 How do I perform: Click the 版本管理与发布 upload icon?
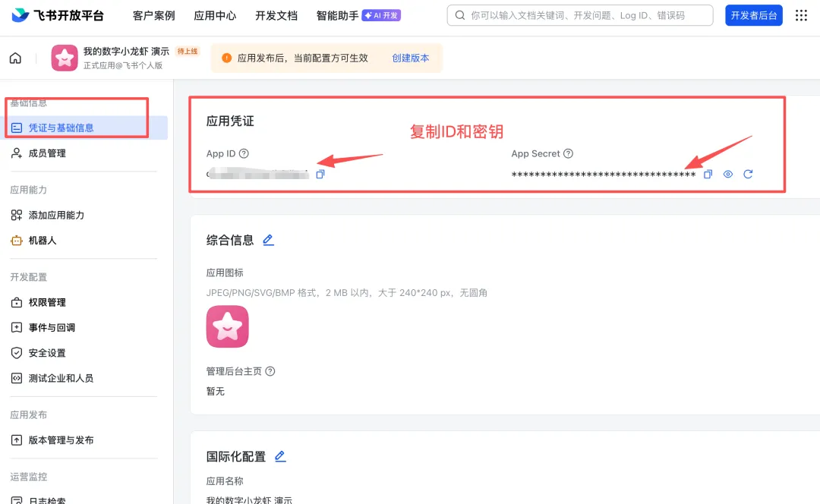17,440
